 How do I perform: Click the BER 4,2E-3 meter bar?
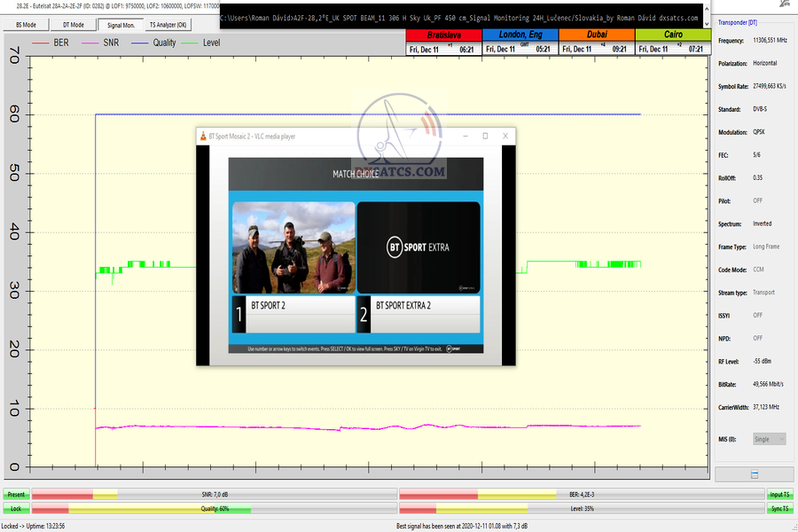coord(582,495)
